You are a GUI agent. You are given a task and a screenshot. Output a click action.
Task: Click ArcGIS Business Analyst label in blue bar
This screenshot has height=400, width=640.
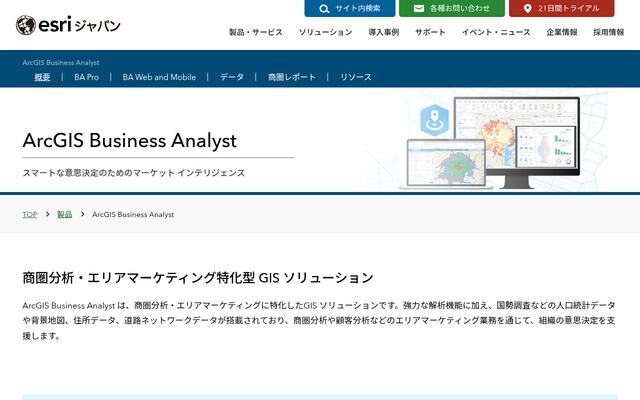pos(61,62)
